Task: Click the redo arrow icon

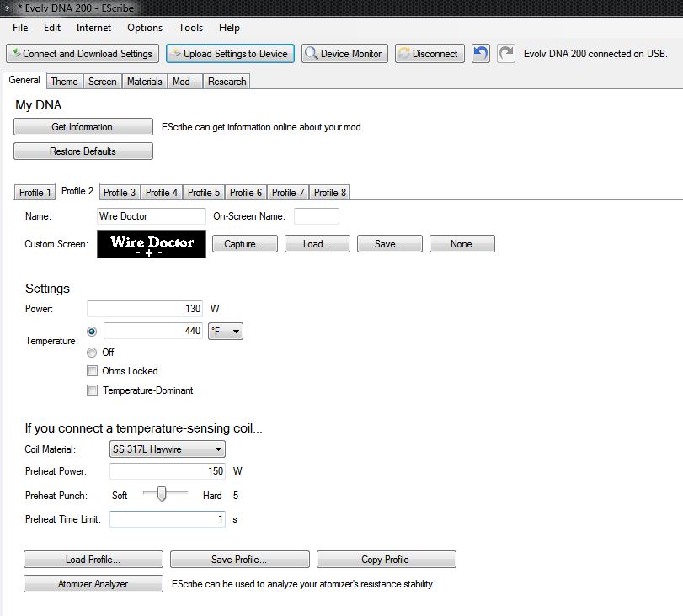Action: click(505, 53)
